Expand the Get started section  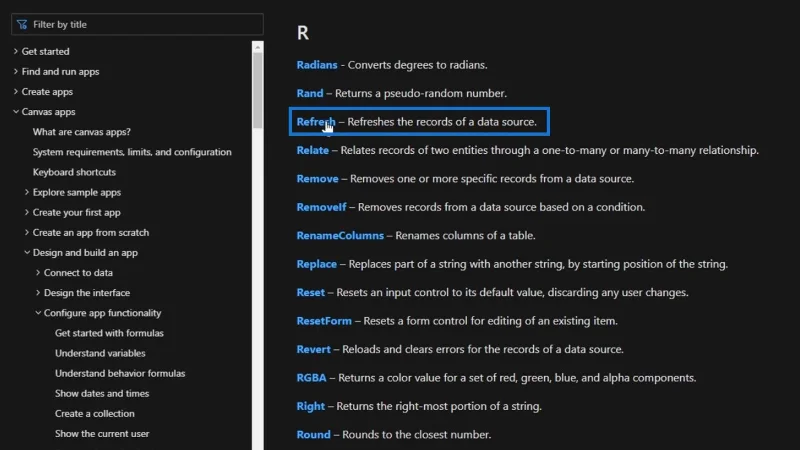click(x=16, y=51)
